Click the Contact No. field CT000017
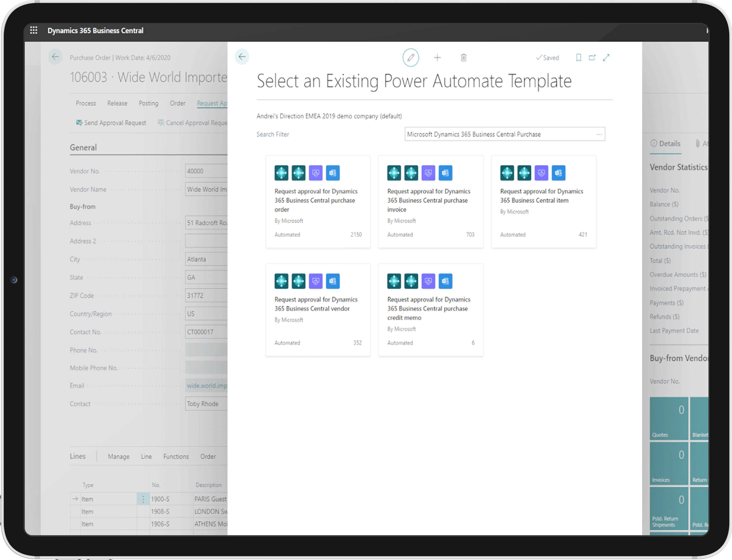The height and width of the screenshot is (560, 732). 206,332
